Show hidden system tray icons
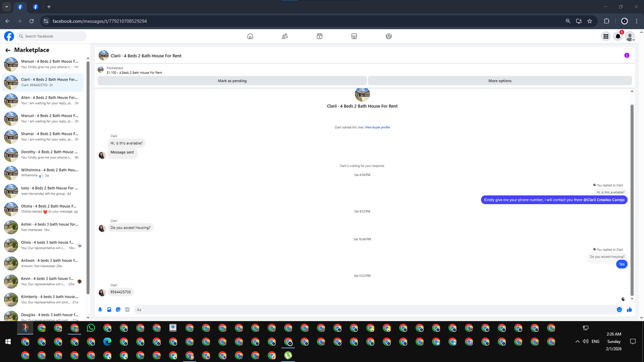This screenshot has width=644, height=362. click(x=578, y=341)
